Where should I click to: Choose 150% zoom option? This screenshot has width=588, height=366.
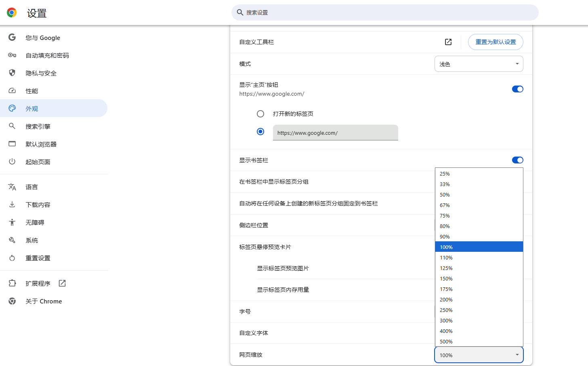(479, 278)
